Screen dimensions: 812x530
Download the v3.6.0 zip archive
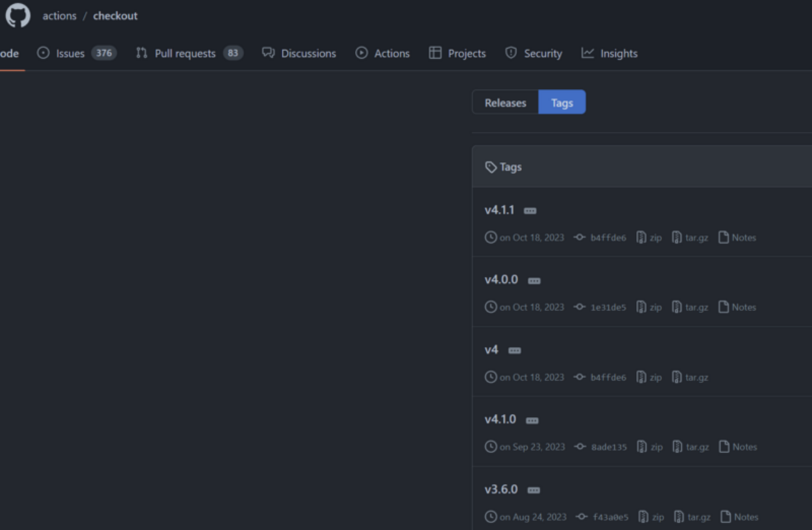click(x=651, y=517)
